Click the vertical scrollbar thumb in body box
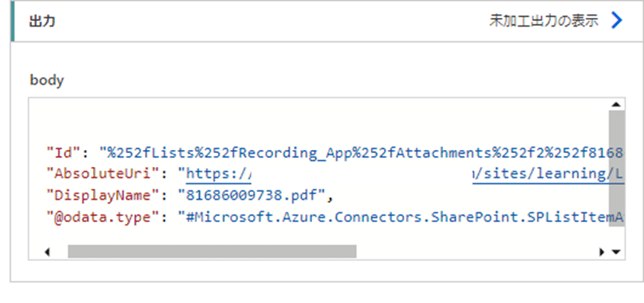The height and width of the screenshot is (303, 644). pyautogui.click(x=615, y=168)
